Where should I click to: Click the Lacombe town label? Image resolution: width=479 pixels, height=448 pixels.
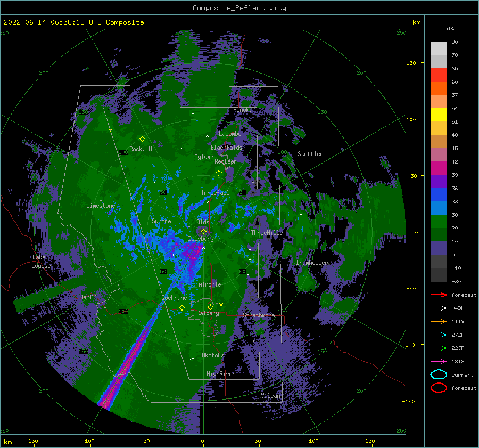click(230, 134)
